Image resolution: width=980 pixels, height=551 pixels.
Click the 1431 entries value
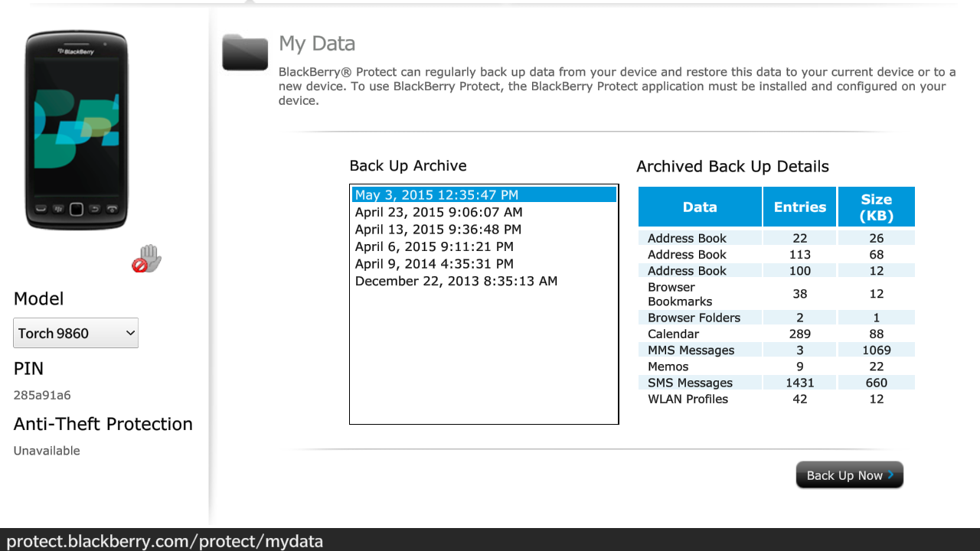(x=800, y=383)
